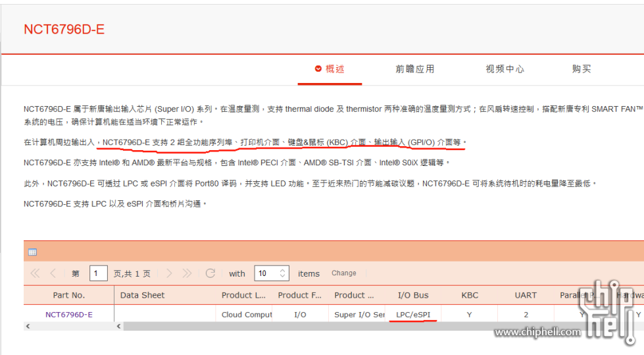This screenshot has height=355, width=644.
Task: Go to previous page arrow
Action: coord(53,273)
